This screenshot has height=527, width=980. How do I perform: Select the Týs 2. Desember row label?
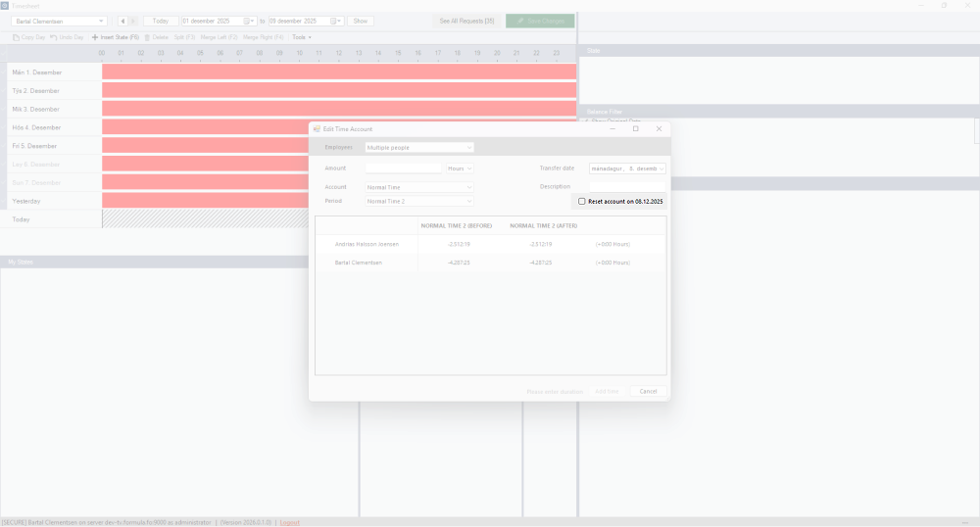point(35,91)
